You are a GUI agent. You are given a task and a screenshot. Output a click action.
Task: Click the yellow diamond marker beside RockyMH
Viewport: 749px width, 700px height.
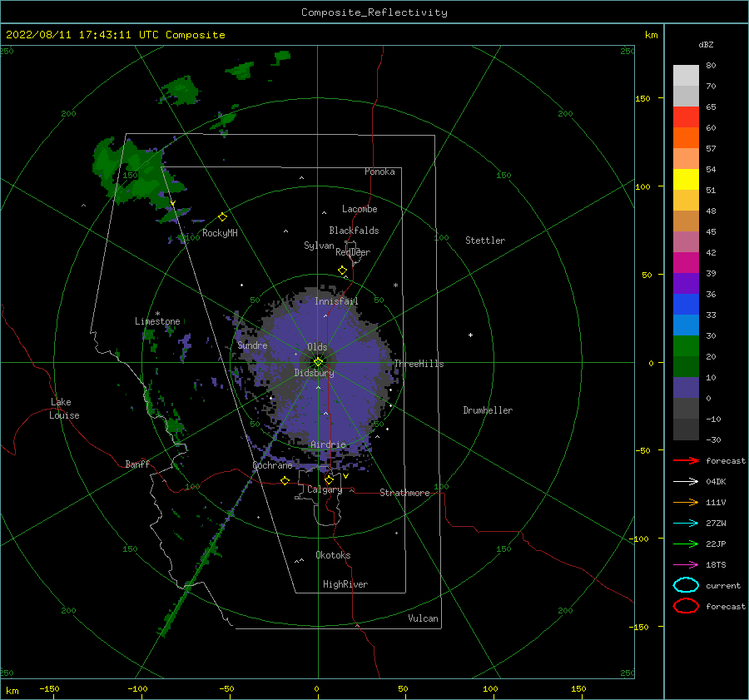point(222,217)
